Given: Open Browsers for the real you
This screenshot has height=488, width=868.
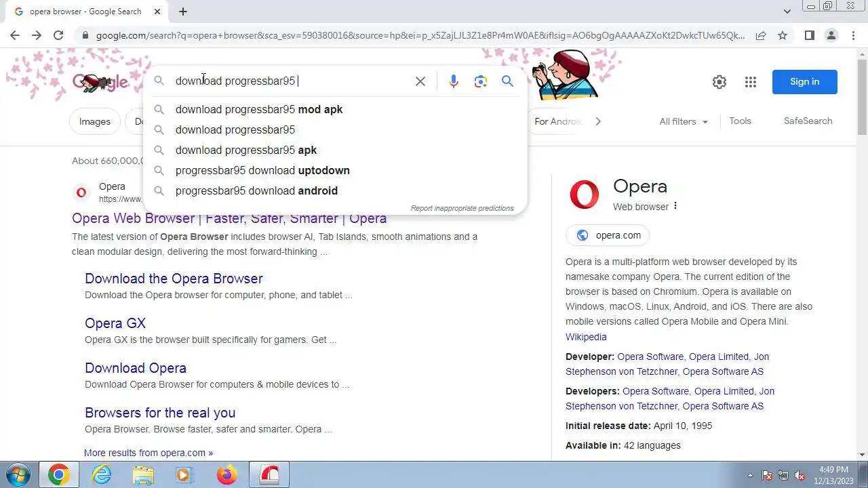Looking at the screenshot, I should pyautogui.click(x=160, y=413).
